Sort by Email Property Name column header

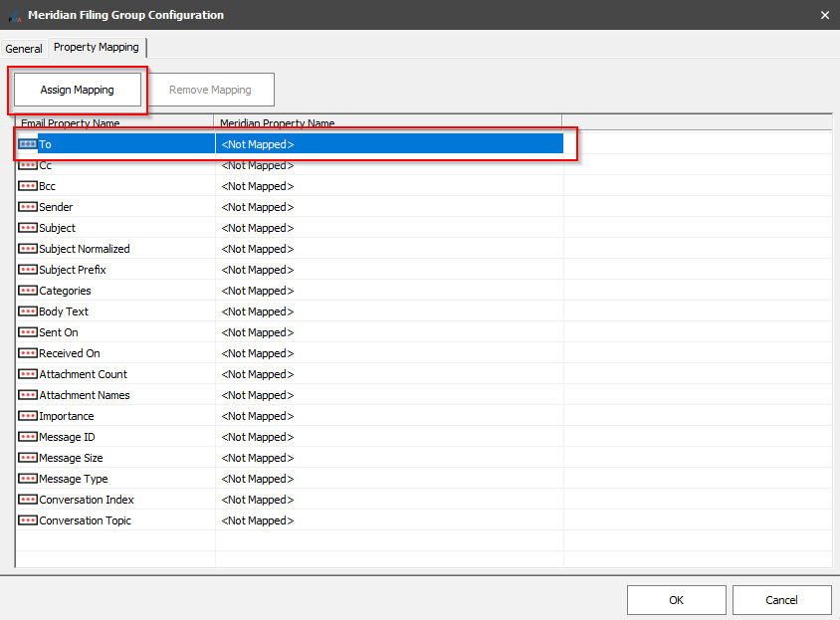[x=114, y=122]
